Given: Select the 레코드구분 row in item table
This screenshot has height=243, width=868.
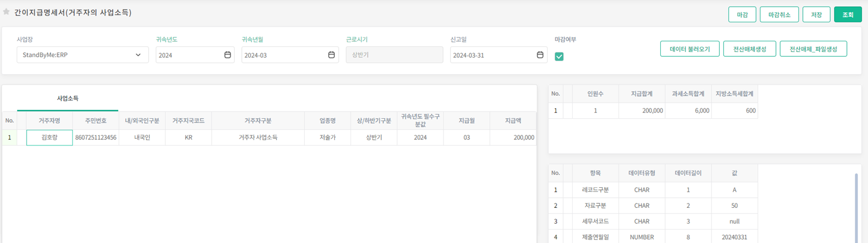Looking at the screenshot, I should [x=595, y=190].
